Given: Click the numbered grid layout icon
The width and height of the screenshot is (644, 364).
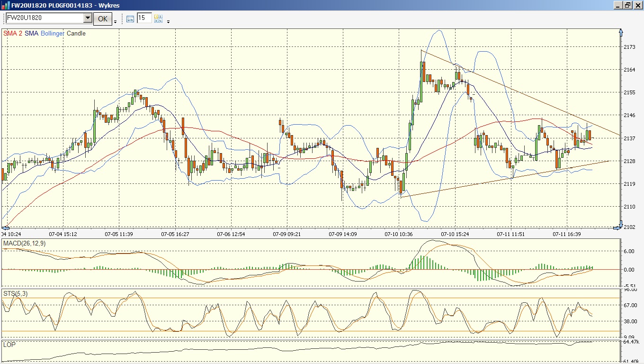Looking at the screenshot, I should tap(158, 18).
